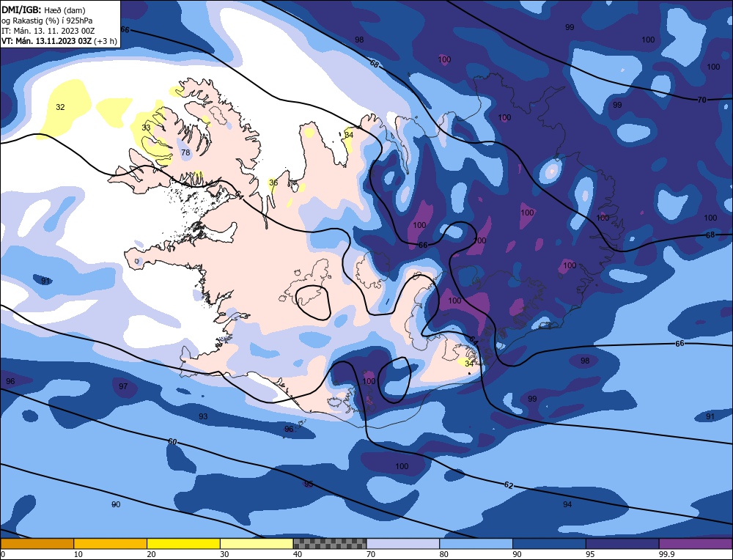
Task: Click the orange 10–20 legend swatch
Action: 111,544
